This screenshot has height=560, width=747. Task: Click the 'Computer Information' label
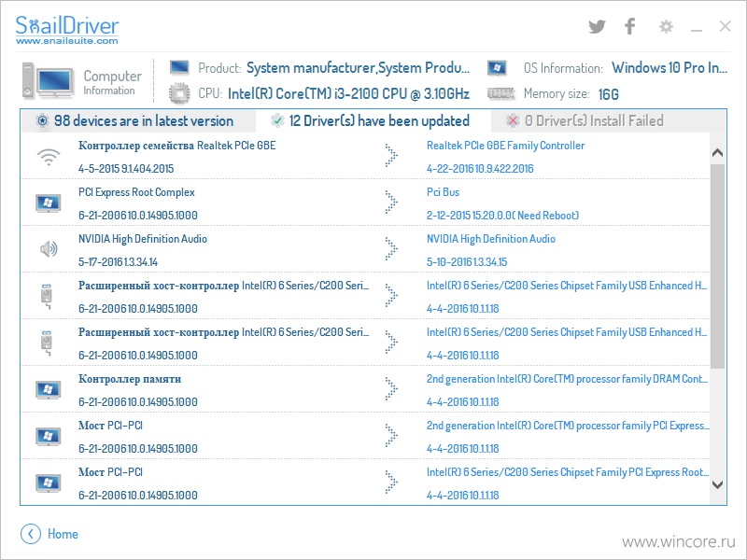click(x=112, y=82)
